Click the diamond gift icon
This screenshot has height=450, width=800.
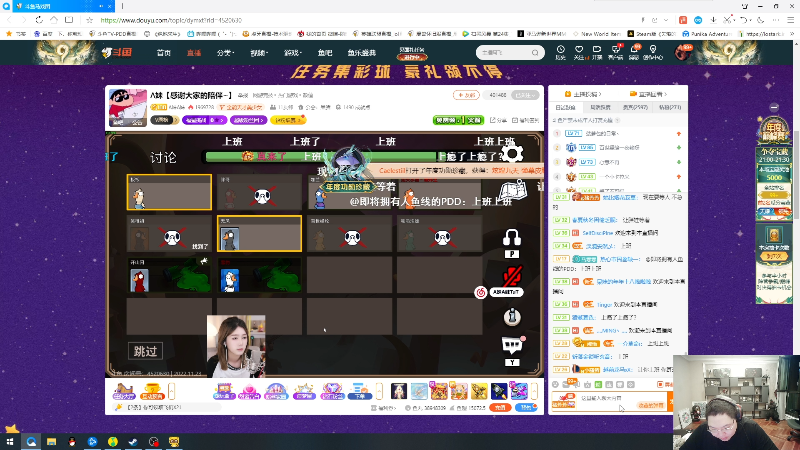[332, 391]
